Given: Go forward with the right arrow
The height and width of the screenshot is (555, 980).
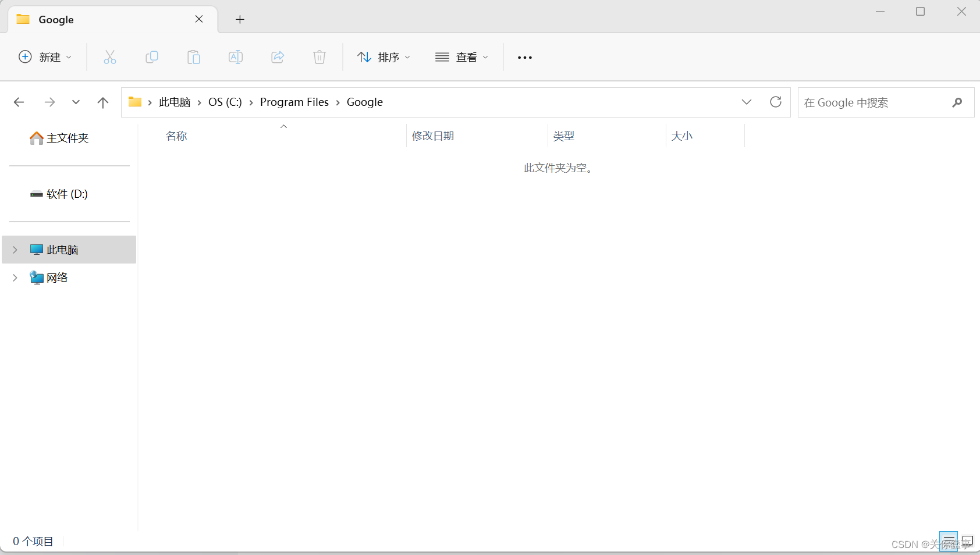Looking at the screenshot, I should pyautogui.click(x=49, y=102).
